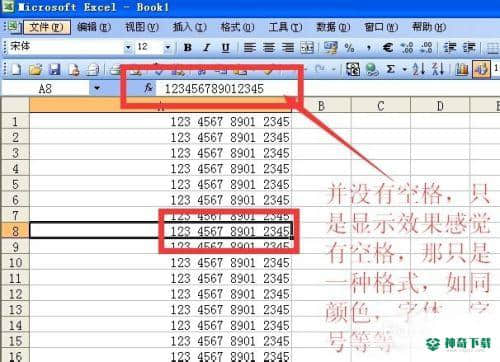Click Excel document icon in menu bar

coord(13,27)
